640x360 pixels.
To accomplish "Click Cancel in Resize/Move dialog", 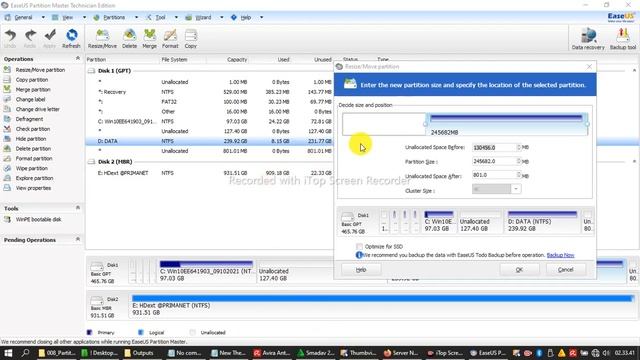I will (x=566, y=270).
